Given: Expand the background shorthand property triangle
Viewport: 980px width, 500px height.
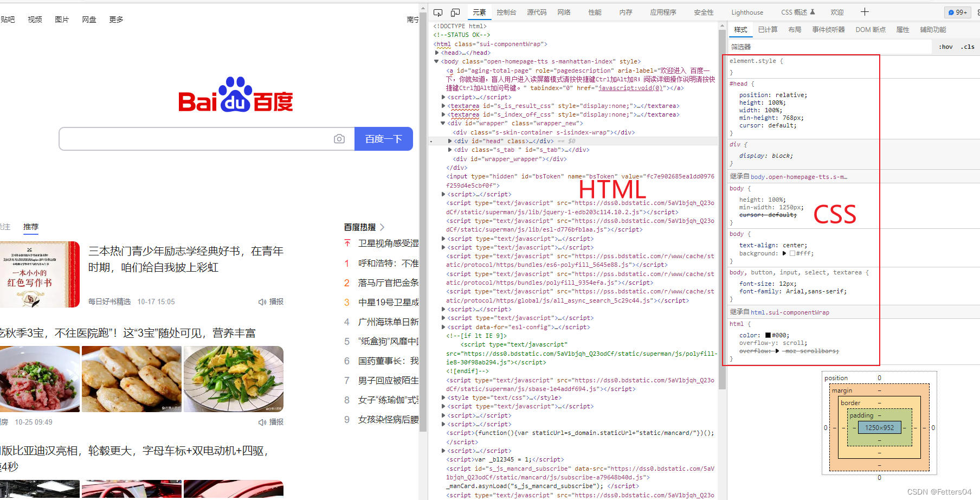Looking at the screenshot, I should pyautogui.click(x=784, y=253).
